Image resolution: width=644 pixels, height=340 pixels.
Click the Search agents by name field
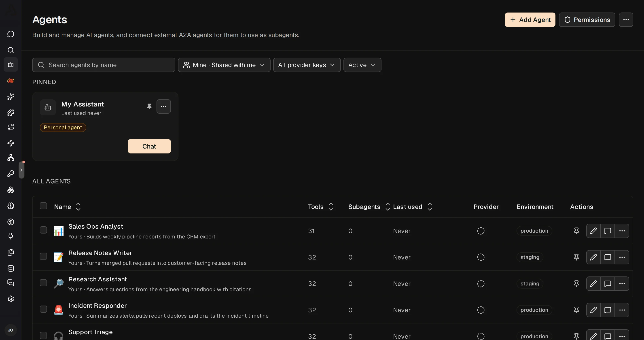104,65
